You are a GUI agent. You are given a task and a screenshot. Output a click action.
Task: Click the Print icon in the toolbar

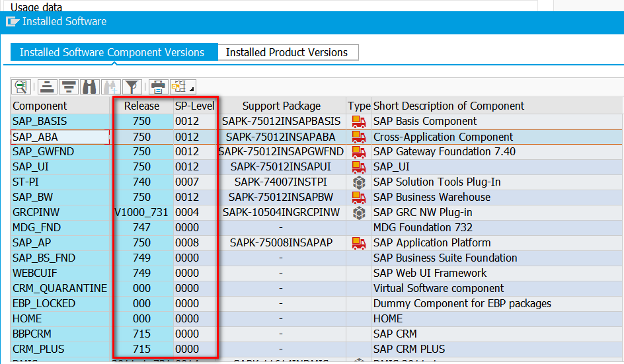159,87
